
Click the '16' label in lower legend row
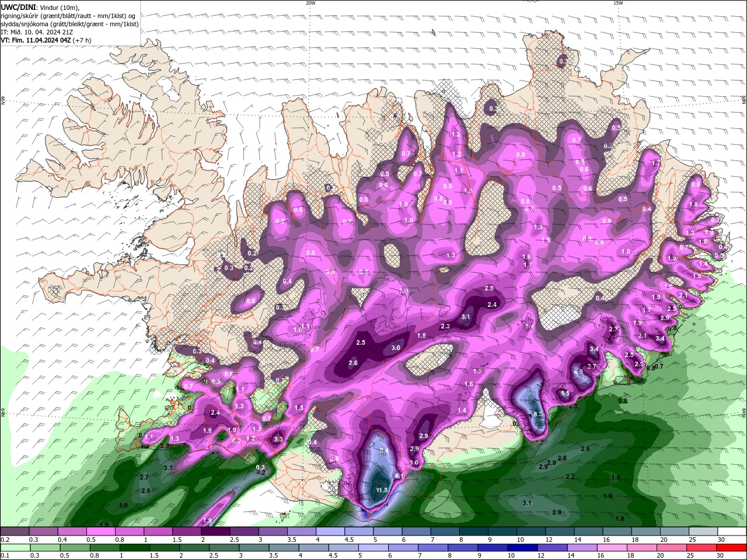tap(601, 556)
